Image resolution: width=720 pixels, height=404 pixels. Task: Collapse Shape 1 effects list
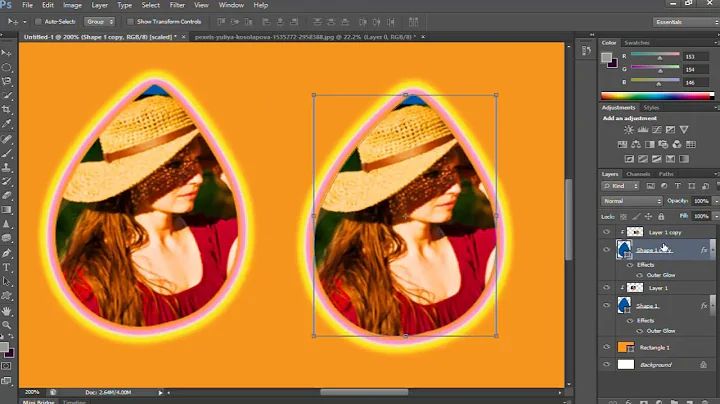click(x=712, y=305)
